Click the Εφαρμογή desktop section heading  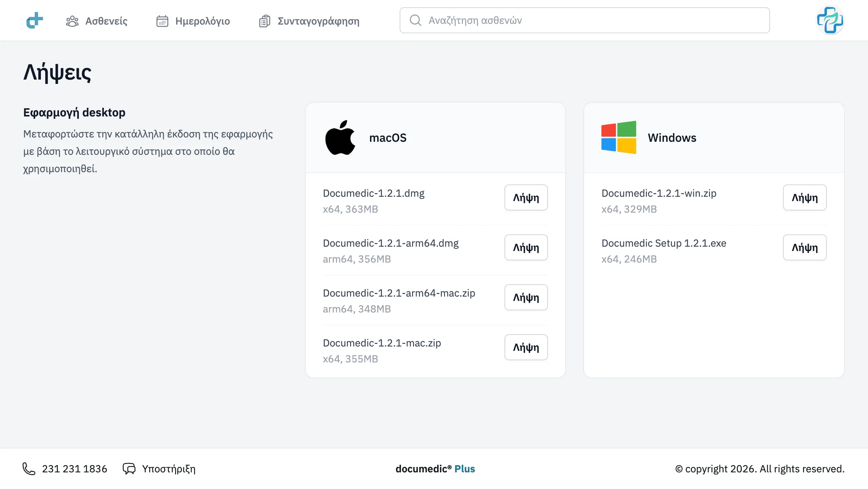click(75, 112)
